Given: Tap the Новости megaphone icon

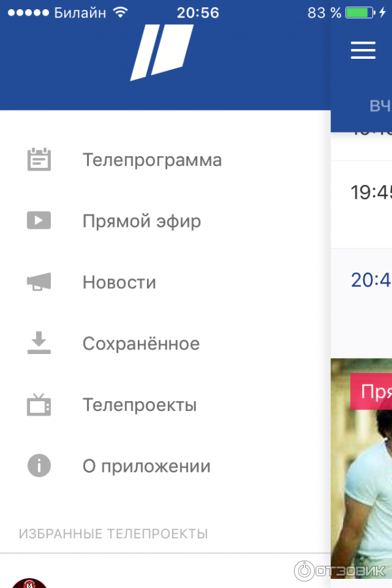Looking at the screenshot, I should (x=39, y=282).
